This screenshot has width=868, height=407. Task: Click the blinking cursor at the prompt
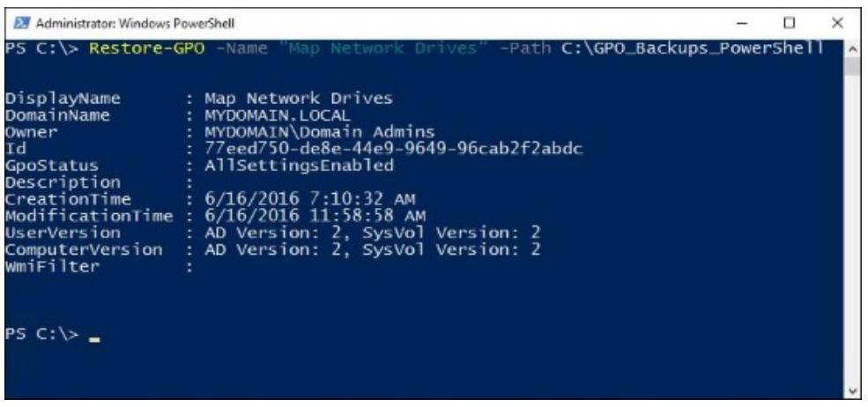pos(94,339)
